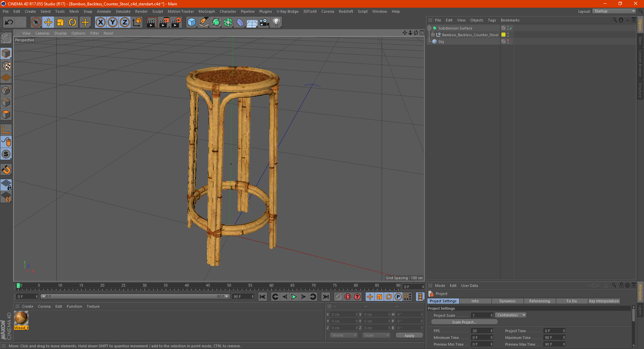Go to the end of animation

[325, 297]
